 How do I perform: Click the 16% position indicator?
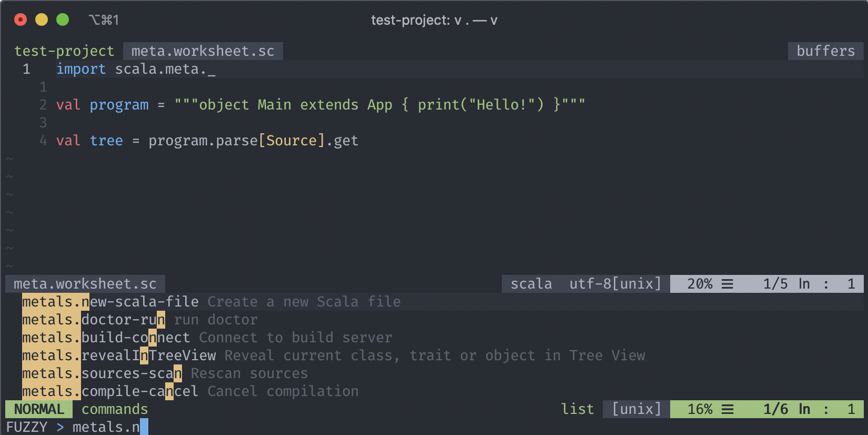coord(700,409)
